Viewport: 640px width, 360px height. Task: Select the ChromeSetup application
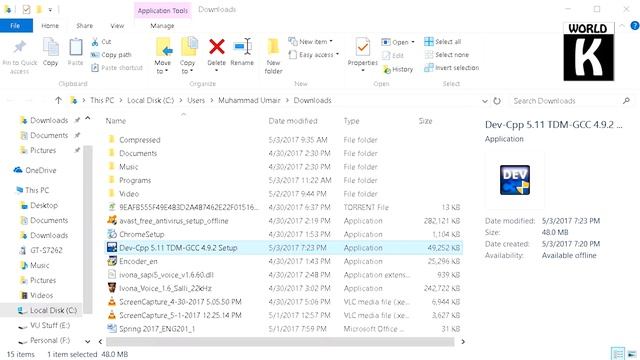pos(142,234)
